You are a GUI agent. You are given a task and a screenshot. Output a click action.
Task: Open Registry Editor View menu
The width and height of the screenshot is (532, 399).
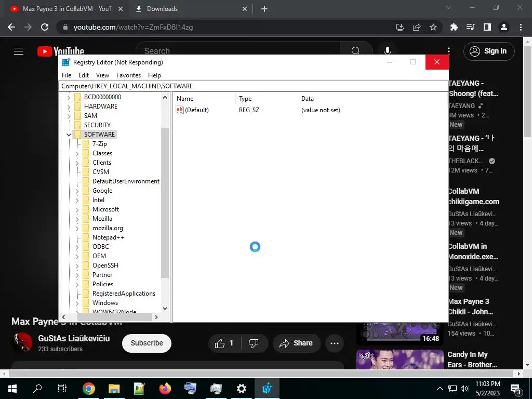pyautogui.click(x=102, y=75)
